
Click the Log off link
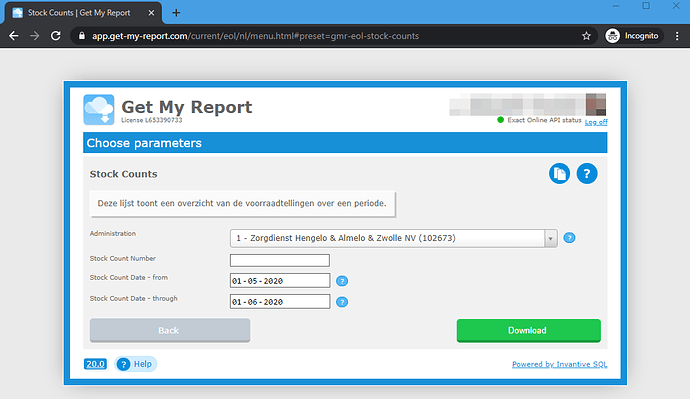coord(596,122)
